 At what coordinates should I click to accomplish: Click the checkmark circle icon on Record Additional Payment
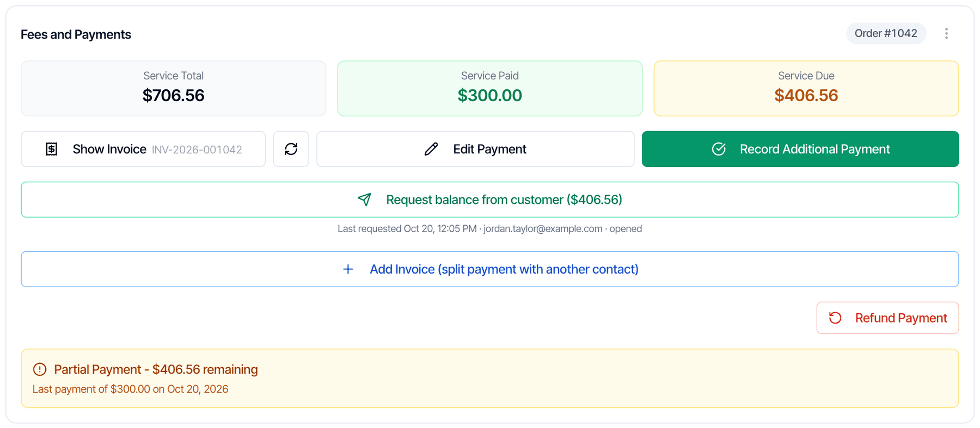[x=719, y=149]
